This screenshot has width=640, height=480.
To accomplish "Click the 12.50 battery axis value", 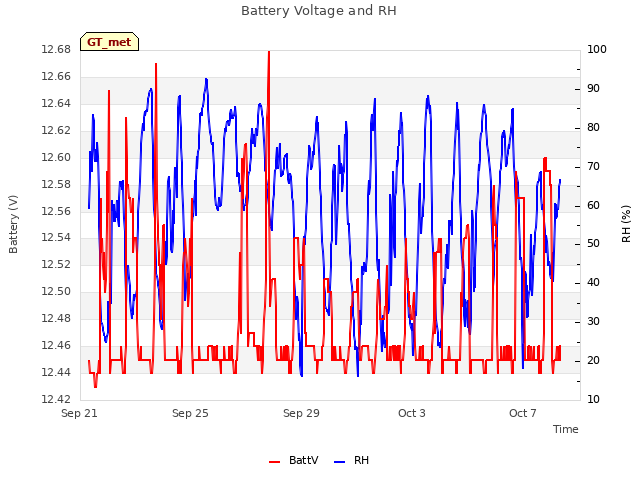I will tap(56, 291).
